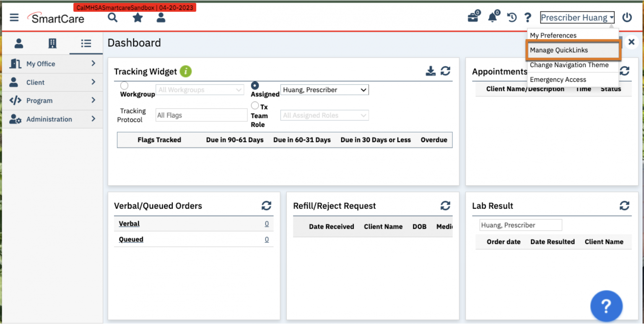644x324 pixels.
Task: Open the Queued orders link
Action: 131,239
